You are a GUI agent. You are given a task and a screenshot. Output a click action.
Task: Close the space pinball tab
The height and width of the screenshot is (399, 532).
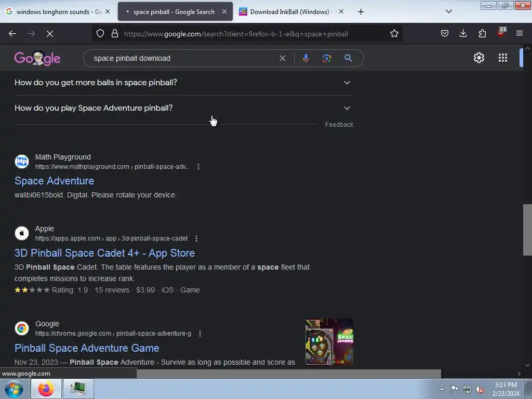224,11
